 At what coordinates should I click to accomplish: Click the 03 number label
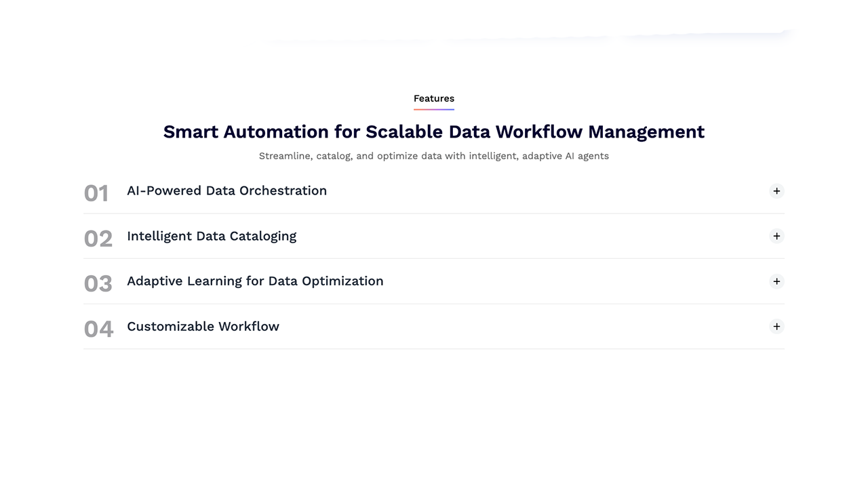click(x=98, y=283)
